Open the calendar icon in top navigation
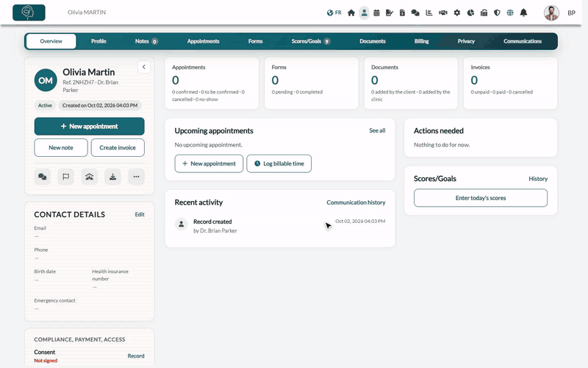This screenshot has height=368, width=588. 376,13
